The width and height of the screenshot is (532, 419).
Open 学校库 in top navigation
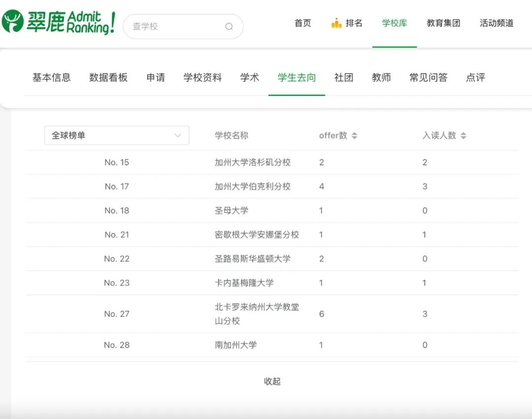tap(395, 23)
